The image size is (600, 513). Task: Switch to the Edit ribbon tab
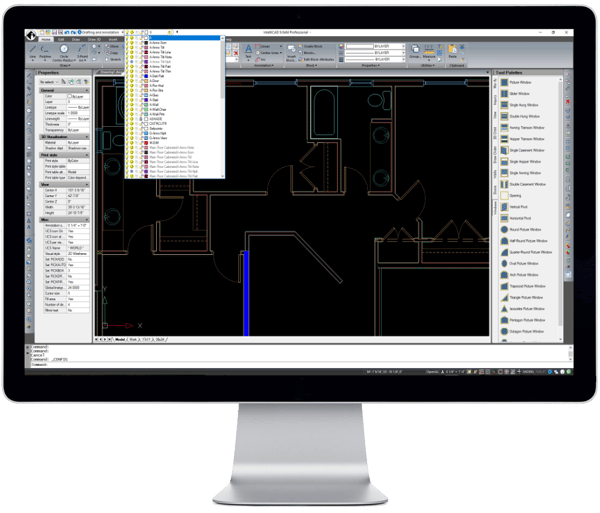click(x=61, y=39)
